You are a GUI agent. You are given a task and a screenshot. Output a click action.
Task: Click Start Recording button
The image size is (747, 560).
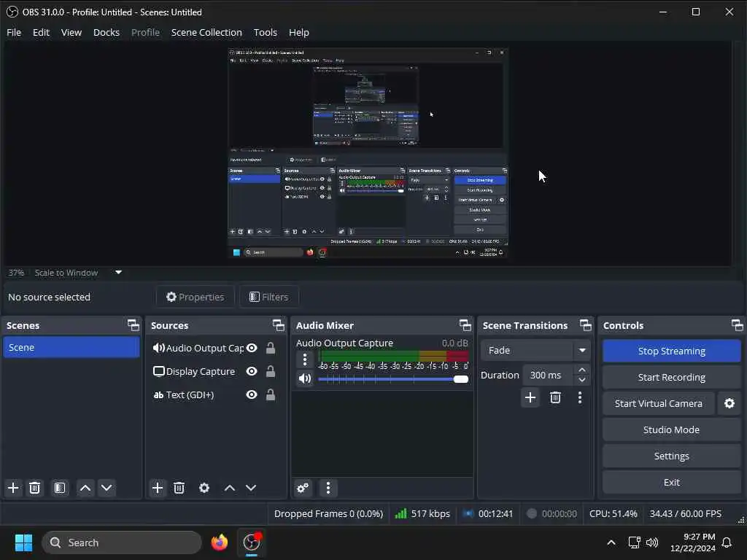click(x=671, y=377)
